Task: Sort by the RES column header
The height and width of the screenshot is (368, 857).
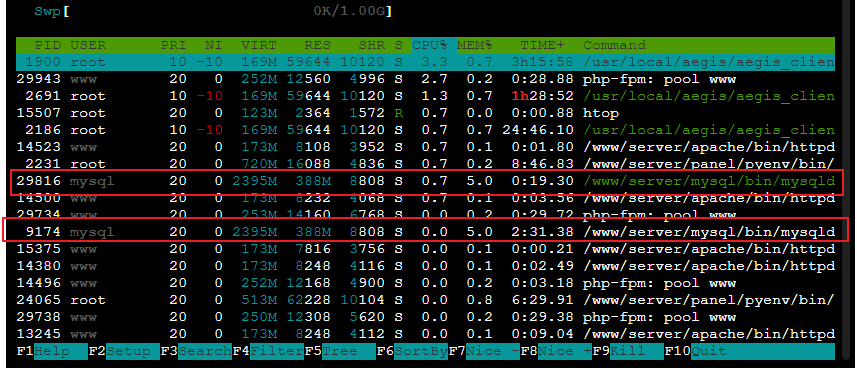Action: 317,45
